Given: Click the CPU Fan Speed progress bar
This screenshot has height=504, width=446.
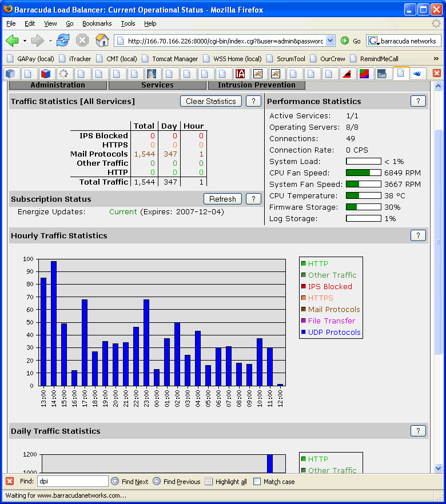Looking at the screenshot, I should [363, 173].
